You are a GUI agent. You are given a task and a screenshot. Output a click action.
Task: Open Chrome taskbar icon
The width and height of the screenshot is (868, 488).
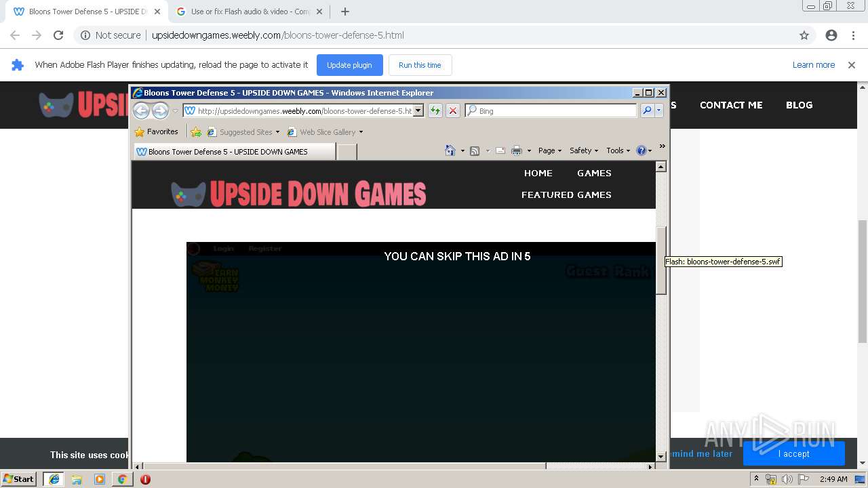click(122, 479)
